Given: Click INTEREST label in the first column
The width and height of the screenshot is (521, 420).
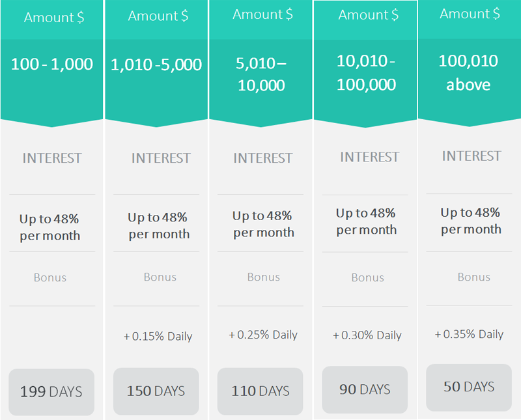Looking at the screenshot, I should (x=52, y=158).
